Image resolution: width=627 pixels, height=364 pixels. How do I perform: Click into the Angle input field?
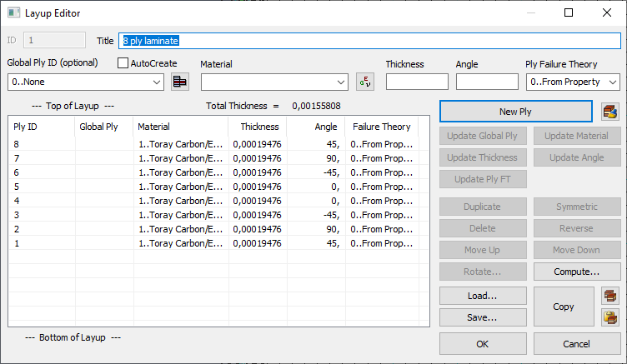coord(487,82)
